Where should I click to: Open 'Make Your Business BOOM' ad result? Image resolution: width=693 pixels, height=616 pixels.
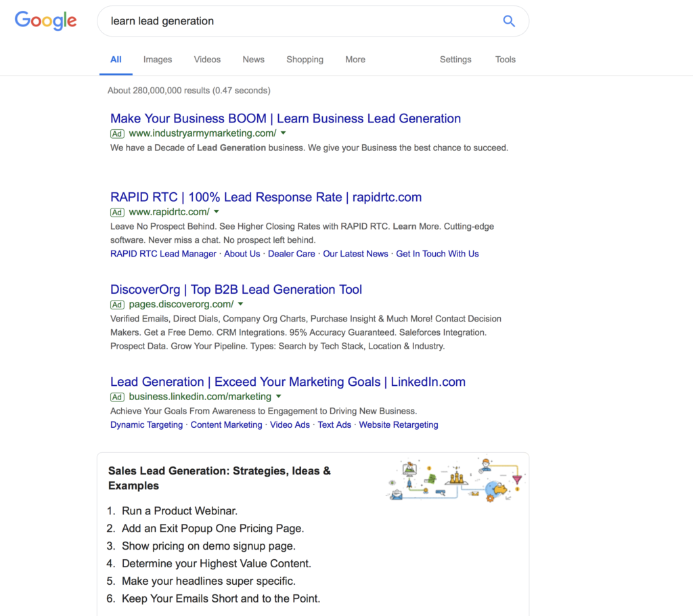click(x=286, y=118)
